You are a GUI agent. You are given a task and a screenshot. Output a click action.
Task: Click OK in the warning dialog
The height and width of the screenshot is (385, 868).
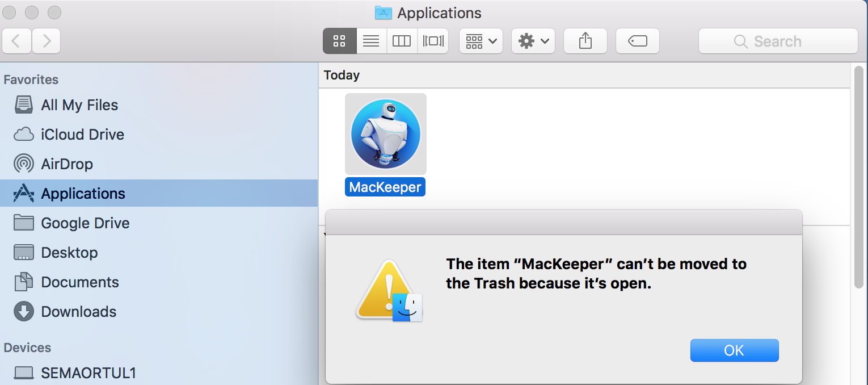(734, 350)
